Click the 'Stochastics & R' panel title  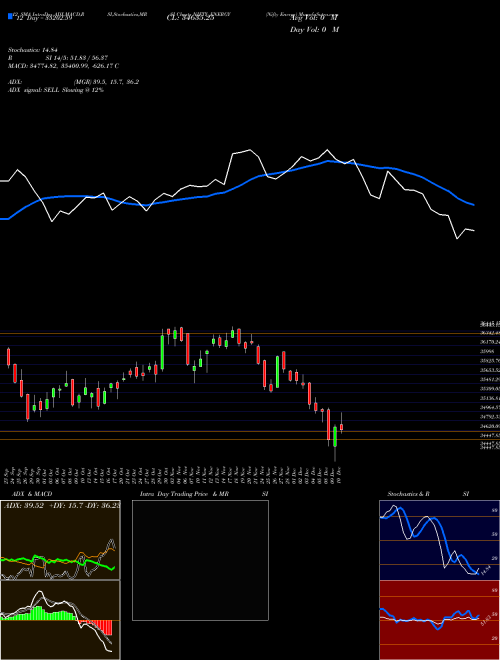[408, 494]
